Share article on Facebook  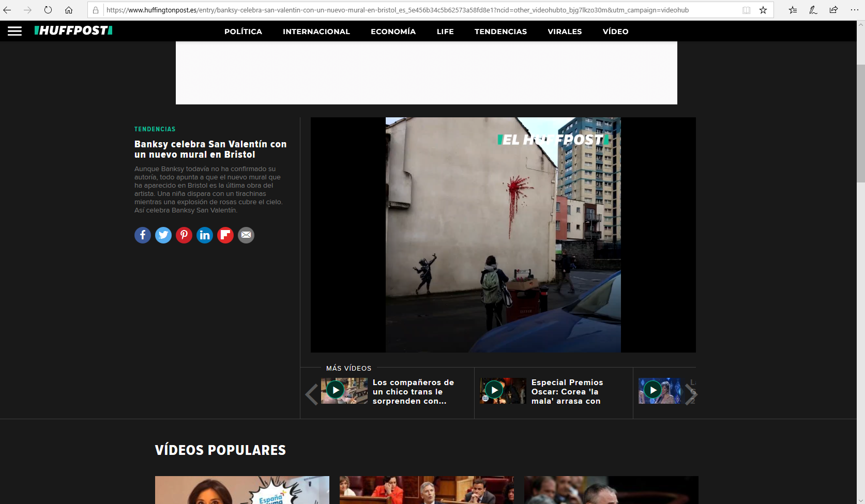143,235
